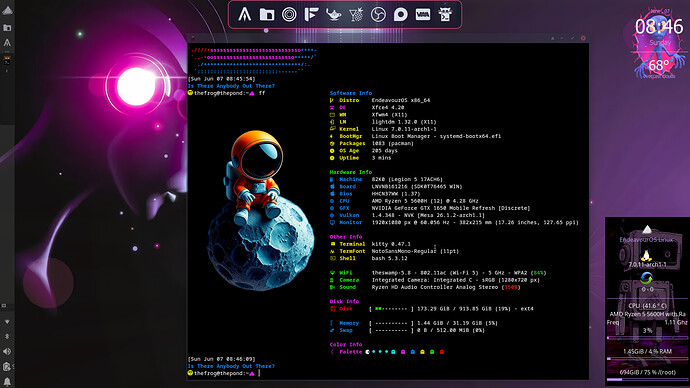The width and height of the screenshot is (690, 388).
Task: Click the EndeavourOS icon in the left panel
Action: 7,43
